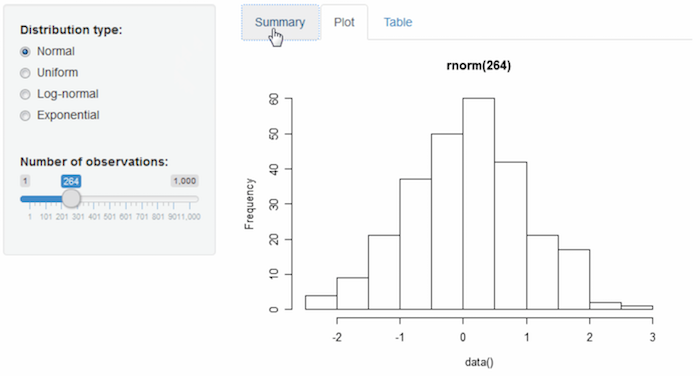The height and width of the screenshot is (376, 700).
Task: Click the observations slider handle
Action: [71, 199]
